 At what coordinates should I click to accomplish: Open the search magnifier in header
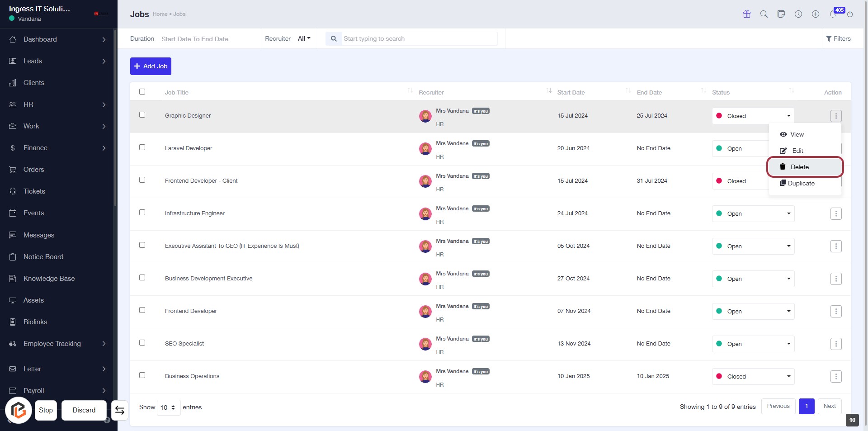click(x=764, y=14)
